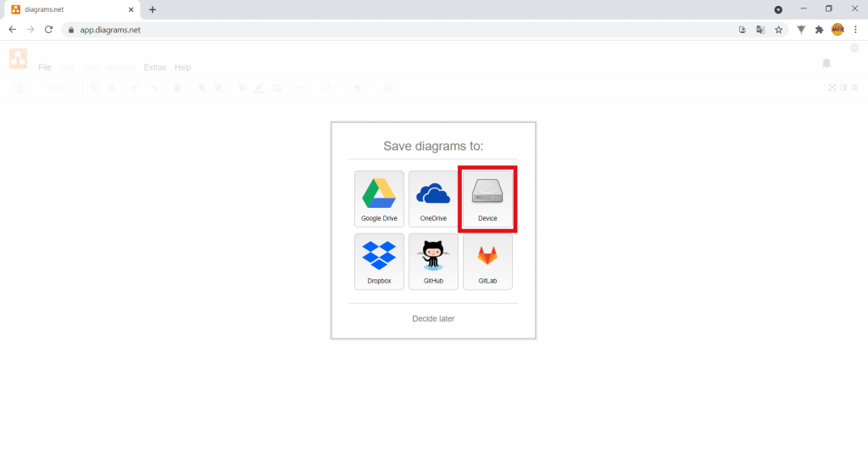This screenshot has height=465, width=868.
Task: Pick GitLab as storage option
Action: pyautogui.click(x=487, y=261)
